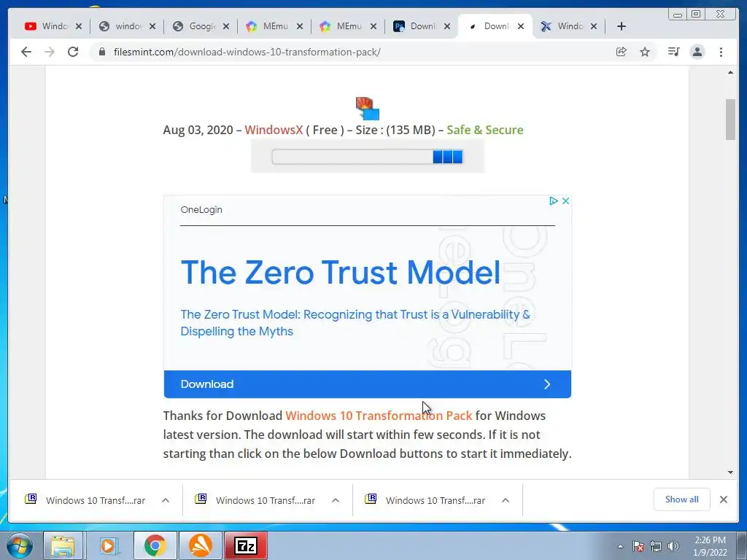The image size is (747, 560).
Task: Click the blue ad Download button
Action: 368,384
